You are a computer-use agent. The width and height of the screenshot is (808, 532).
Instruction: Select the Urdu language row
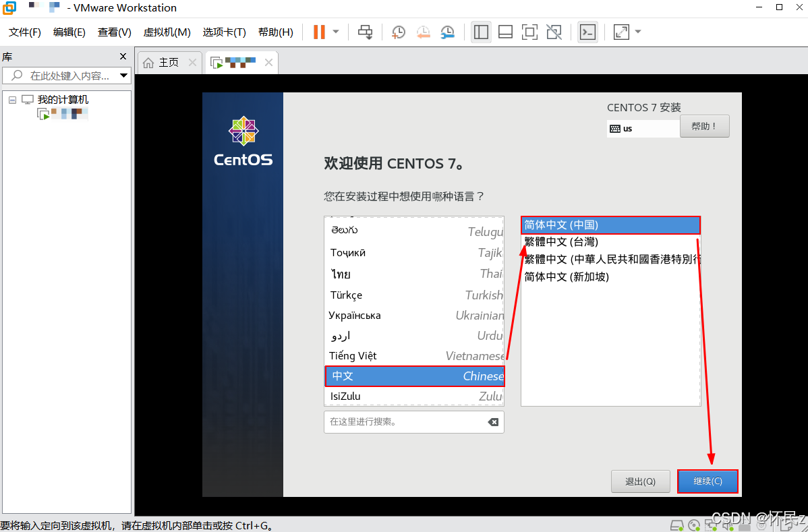(x=414, y=336)
